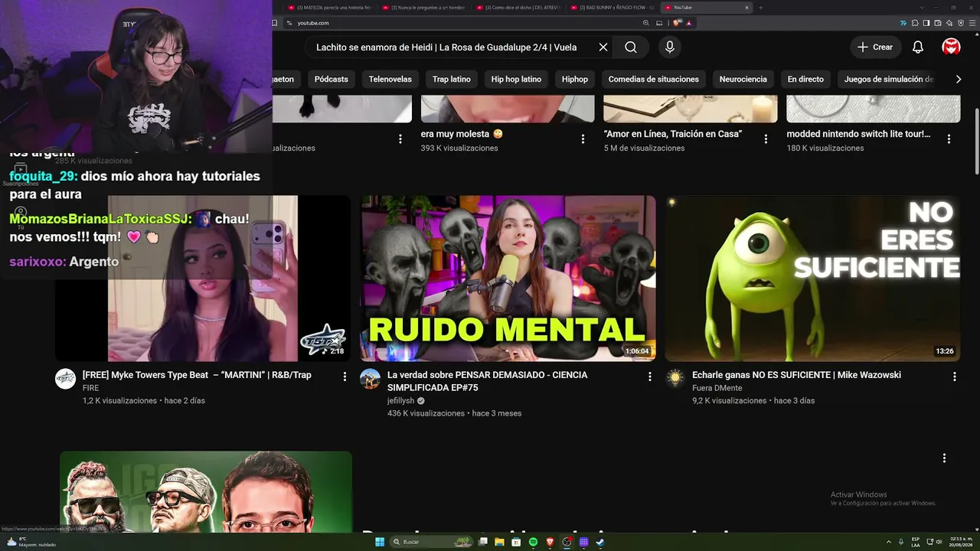Screen dimensions: 980x551
Task: Open options for Mike Wazowski video
Action: [955, 377]
